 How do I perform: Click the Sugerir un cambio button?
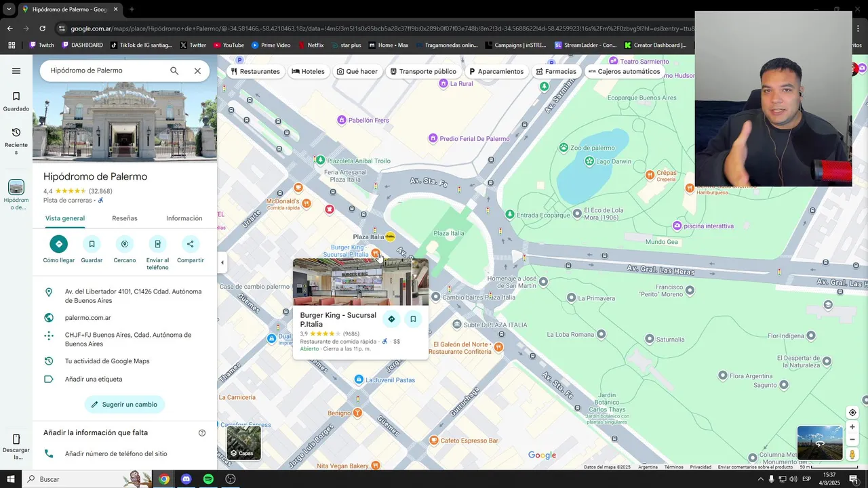point(125,405)
